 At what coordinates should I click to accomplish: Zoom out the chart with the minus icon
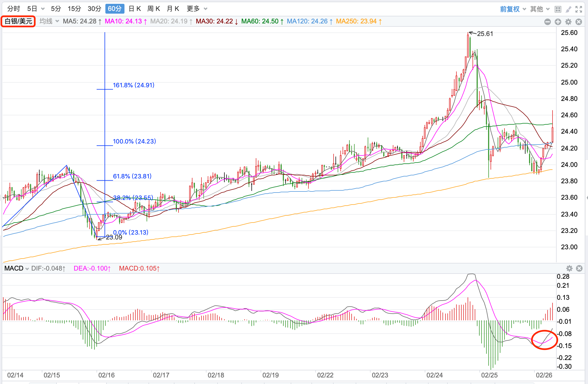[x=547, y=22]
